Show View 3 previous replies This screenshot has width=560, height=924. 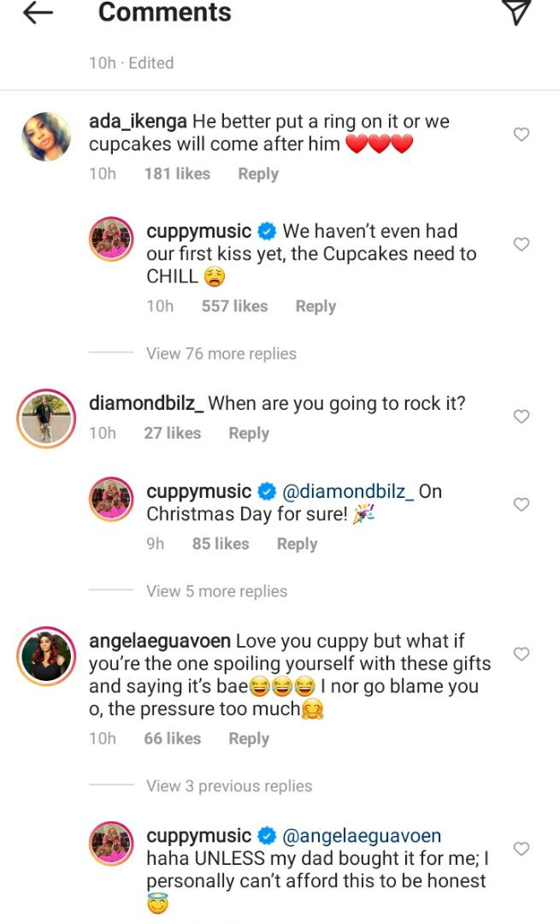click(229, 786)
